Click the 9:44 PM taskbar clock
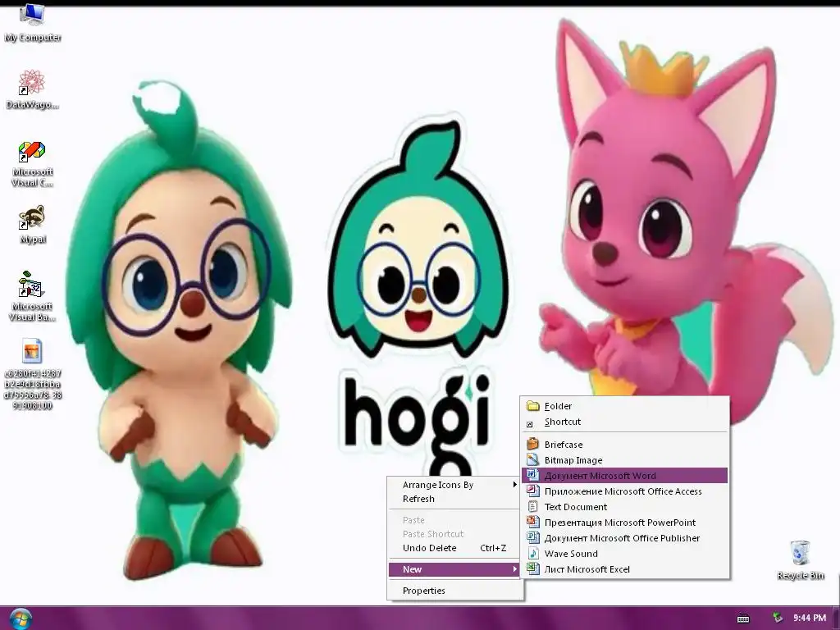Image resolution: width=840 pixels, height=630 pixels. tap(810, 618)
